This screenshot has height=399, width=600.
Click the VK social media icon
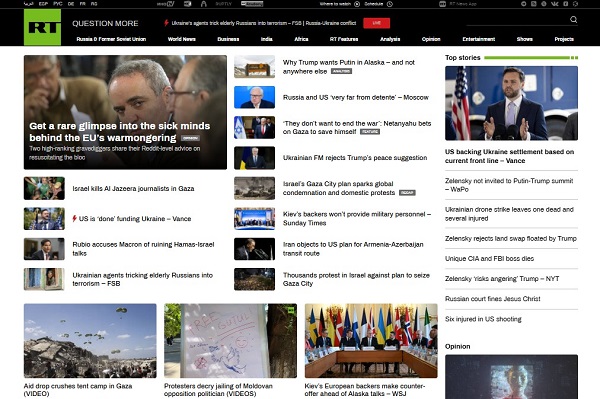point(554,4)
